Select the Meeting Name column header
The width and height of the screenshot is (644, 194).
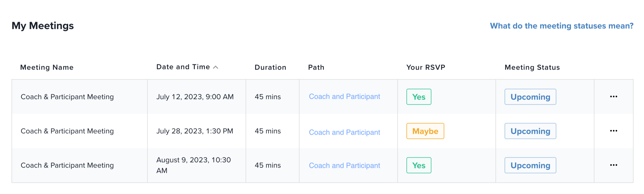[x=47, y=67]
